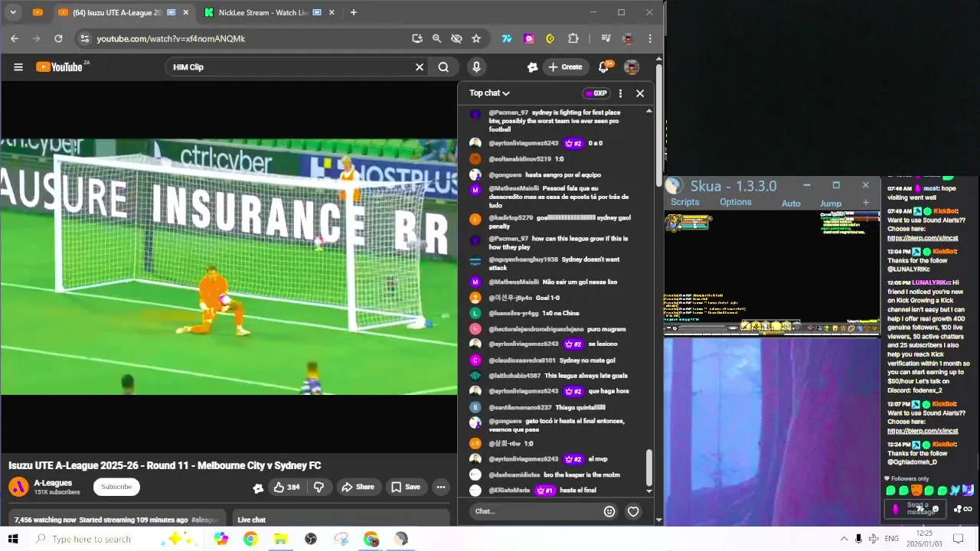Open YouTube notifications bell
The height and width of the screenshot is (551, 980).
point(604,67)
